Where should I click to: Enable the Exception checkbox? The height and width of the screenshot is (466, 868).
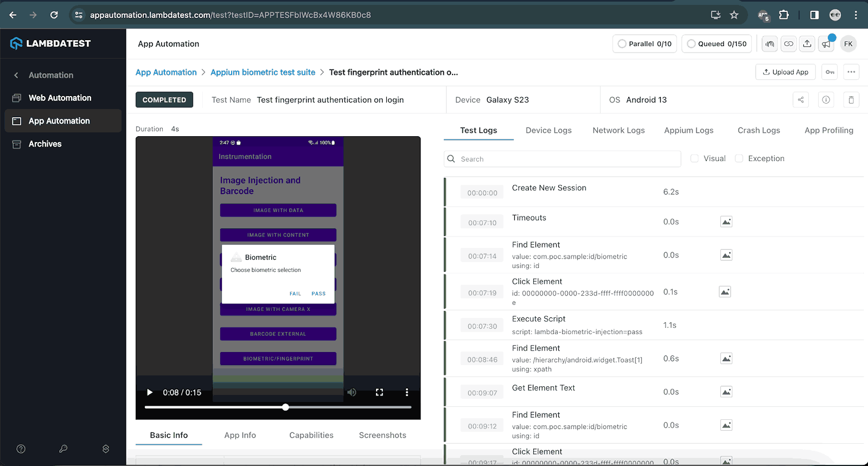[739, 158]
